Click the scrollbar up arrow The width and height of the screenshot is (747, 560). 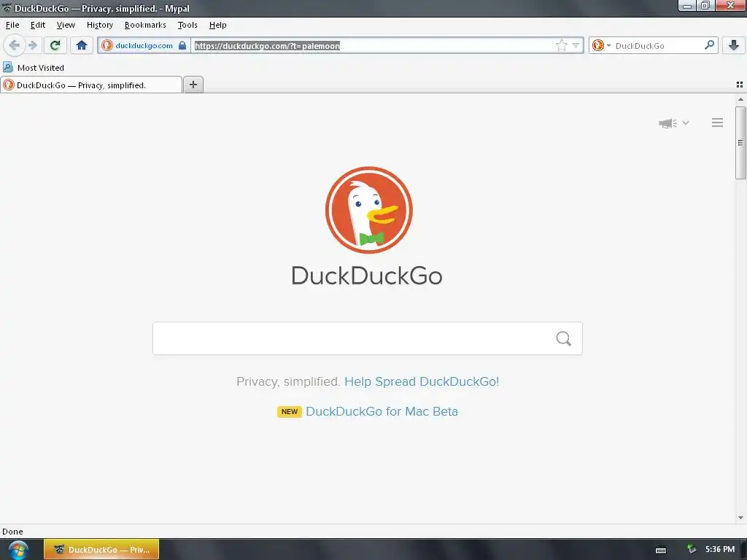pos(740,99)
